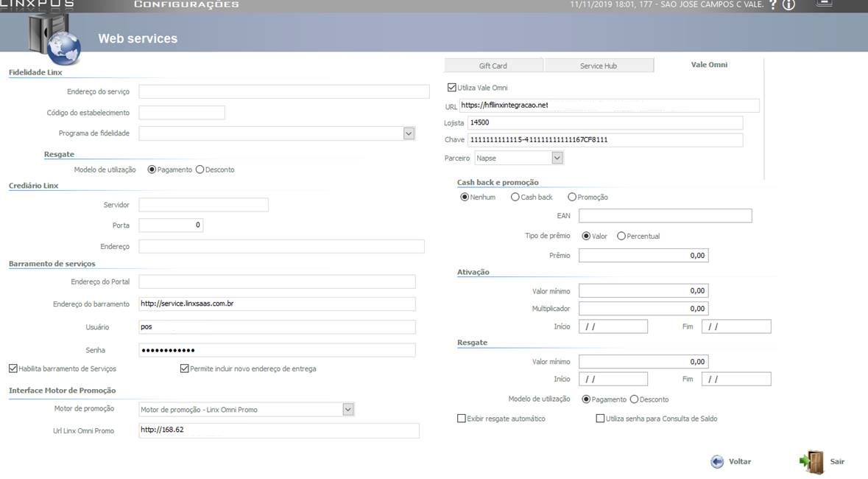868x479 pixels.
Task: Expand the Motor de promoção dropdown
Action: (347, 410)
